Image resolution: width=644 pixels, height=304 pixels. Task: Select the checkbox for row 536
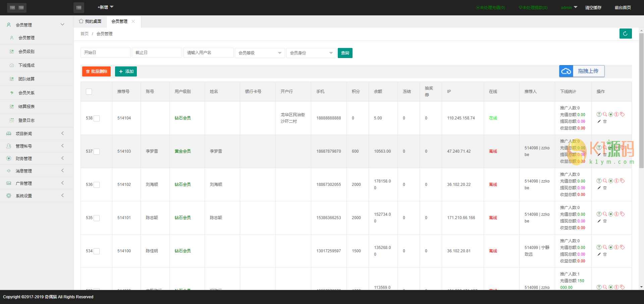97,185
